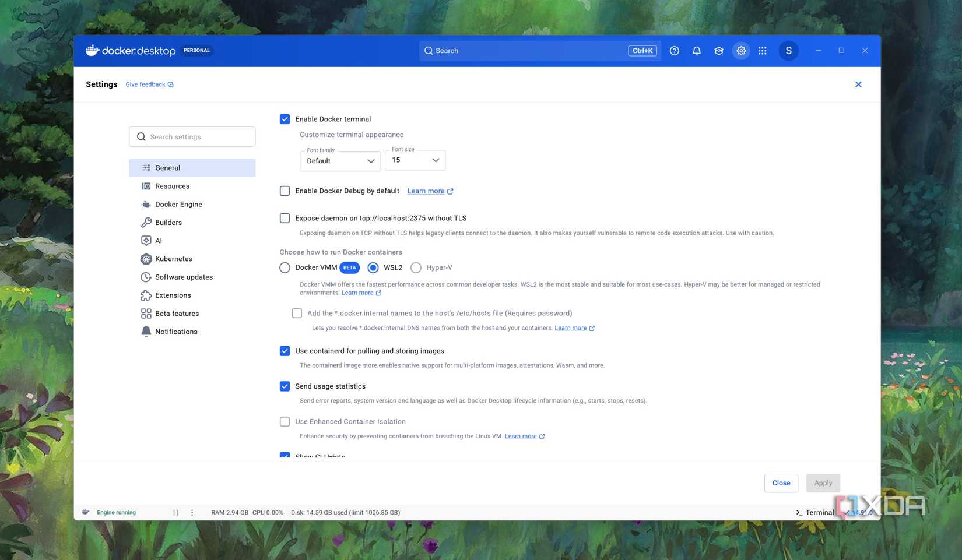Open Learn more link about Docker VMM

pyautogui.click(x=361, y=293)
